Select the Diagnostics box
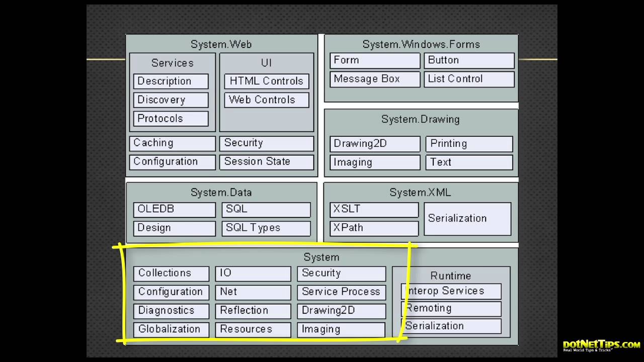644x362 pixels. (171, 311)
